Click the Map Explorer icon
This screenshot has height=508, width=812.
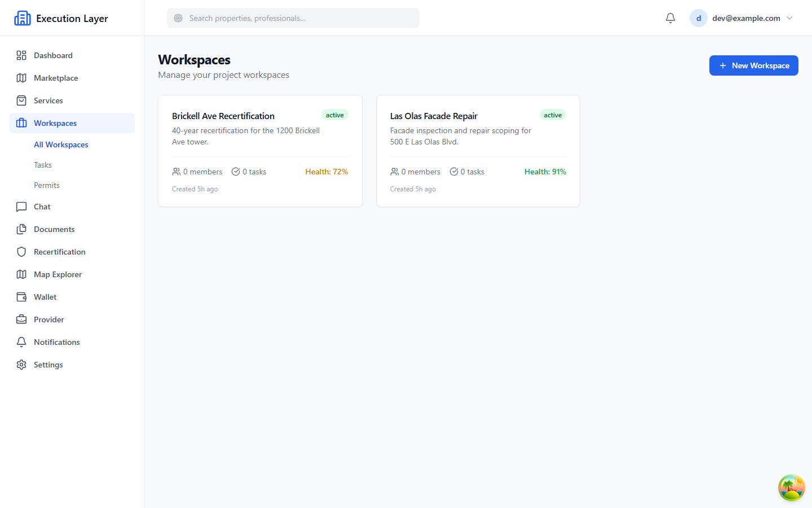point(21,274)
